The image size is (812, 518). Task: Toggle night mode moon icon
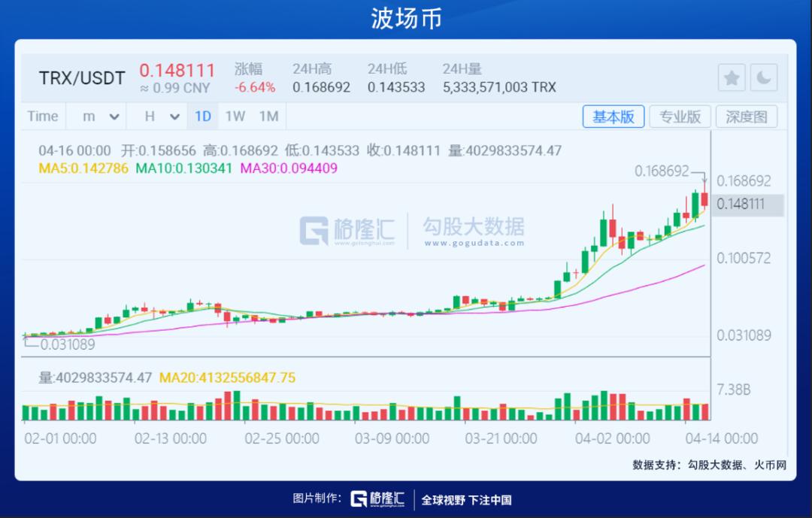763,78
